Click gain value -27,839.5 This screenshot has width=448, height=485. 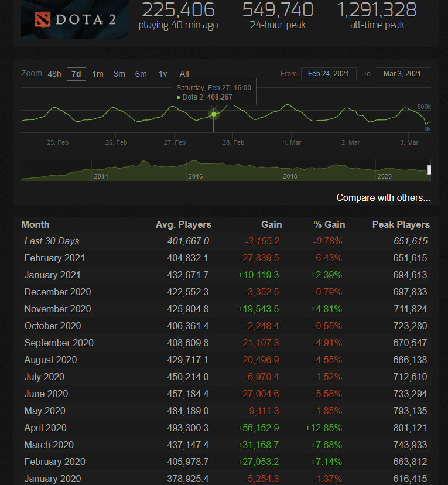click(x=259, y=258)
